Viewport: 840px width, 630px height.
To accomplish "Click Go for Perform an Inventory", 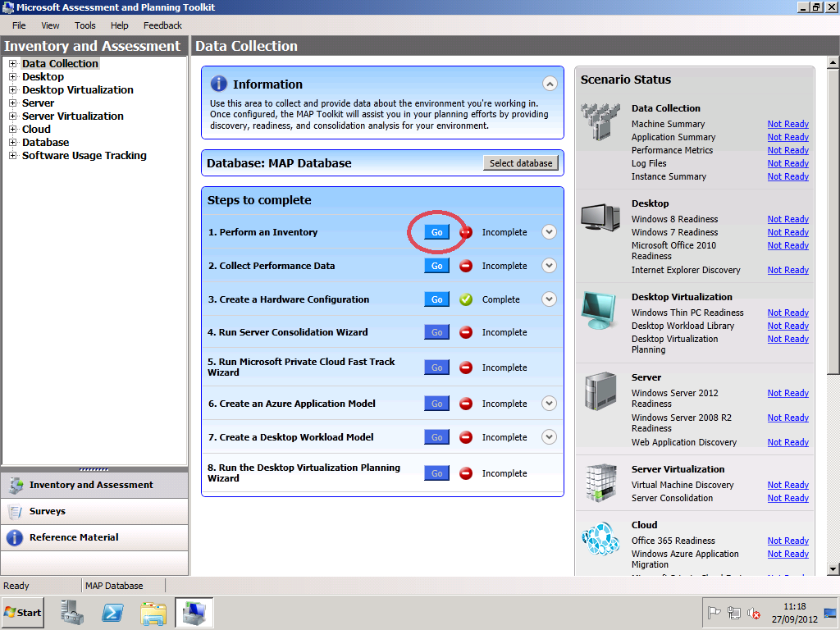I will click(x=436, y=232).
